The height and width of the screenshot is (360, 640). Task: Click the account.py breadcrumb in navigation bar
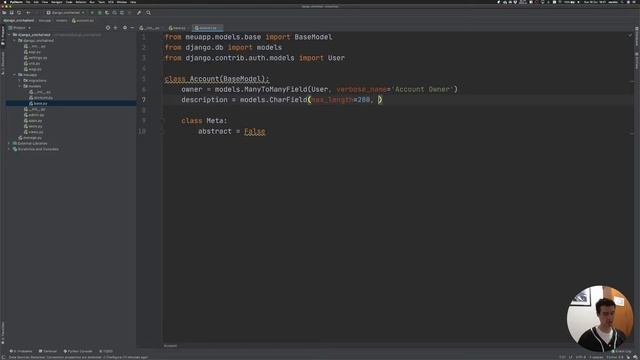coord(83,20)
